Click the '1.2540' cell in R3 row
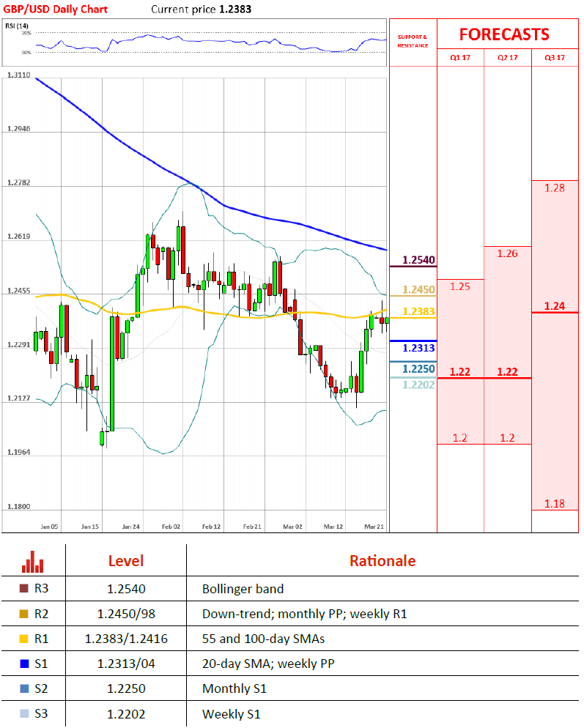The height and width of the screenshot is (728, 584). pyautogui.click(x=126, y=589)
